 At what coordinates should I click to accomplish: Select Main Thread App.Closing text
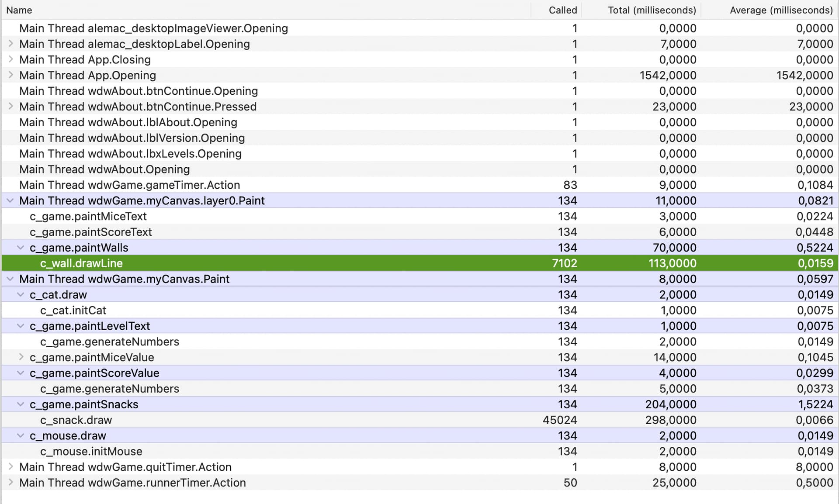click(x=85, y=60)
